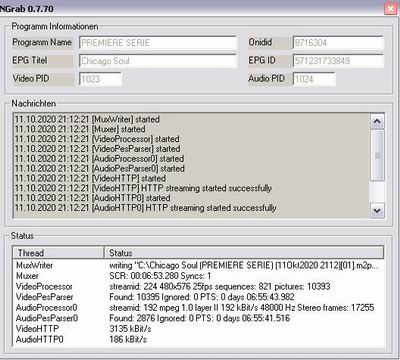Select the '[AudioProcessor0] started' message line
Viewport: 400px width, 360px height.
coord(99,159)
